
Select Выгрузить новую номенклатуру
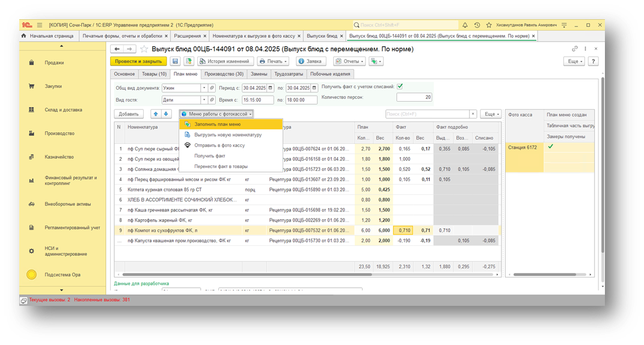pos(232,135)
